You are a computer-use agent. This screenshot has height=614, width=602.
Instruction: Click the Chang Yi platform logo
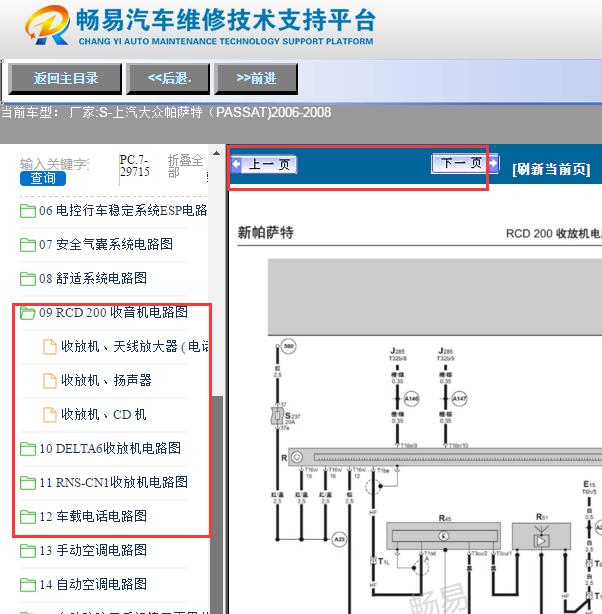47,25
